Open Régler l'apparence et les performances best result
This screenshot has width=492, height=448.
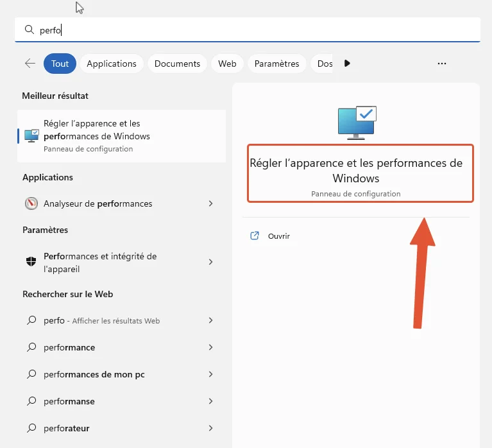click(121, 136)
